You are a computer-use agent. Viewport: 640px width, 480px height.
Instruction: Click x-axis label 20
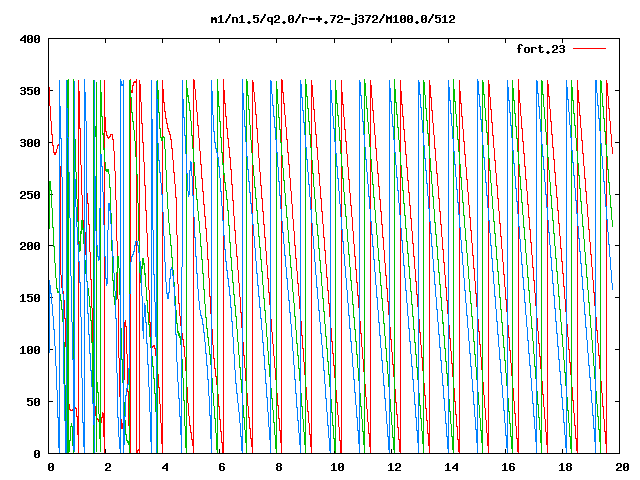coord(622,467)
